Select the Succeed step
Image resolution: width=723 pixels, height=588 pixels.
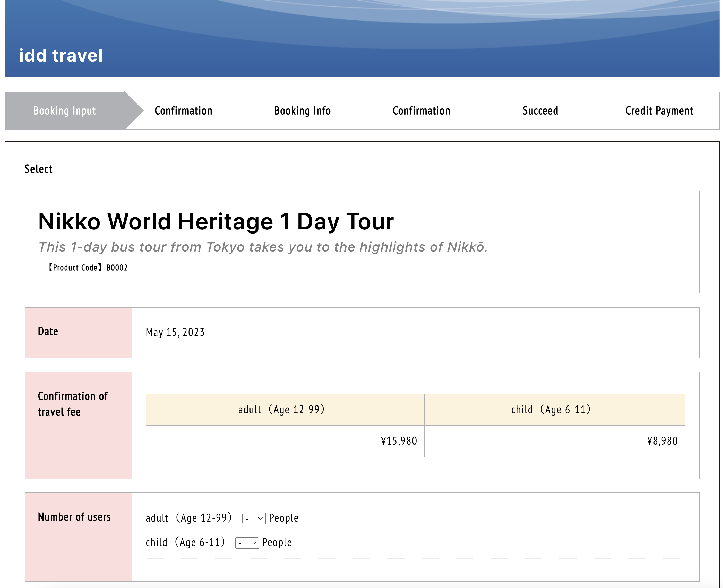[x=540, y=111]
